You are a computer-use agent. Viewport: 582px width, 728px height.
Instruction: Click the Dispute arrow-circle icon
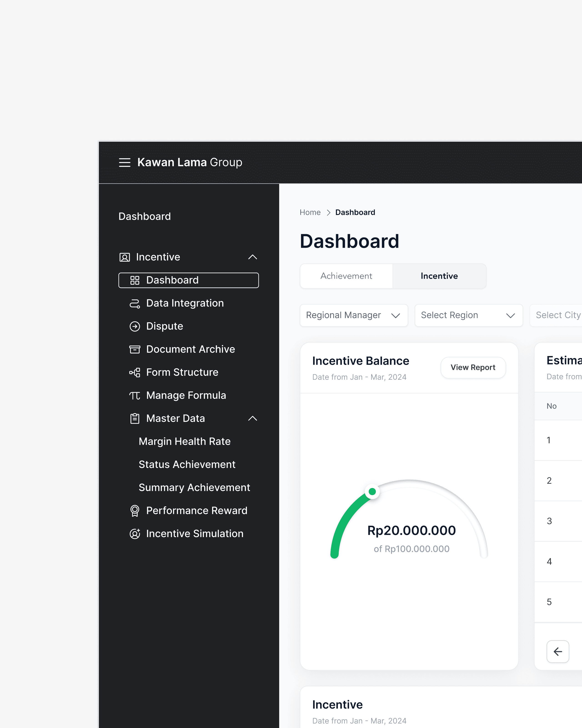pyautogui.click(x=135, y=326)
